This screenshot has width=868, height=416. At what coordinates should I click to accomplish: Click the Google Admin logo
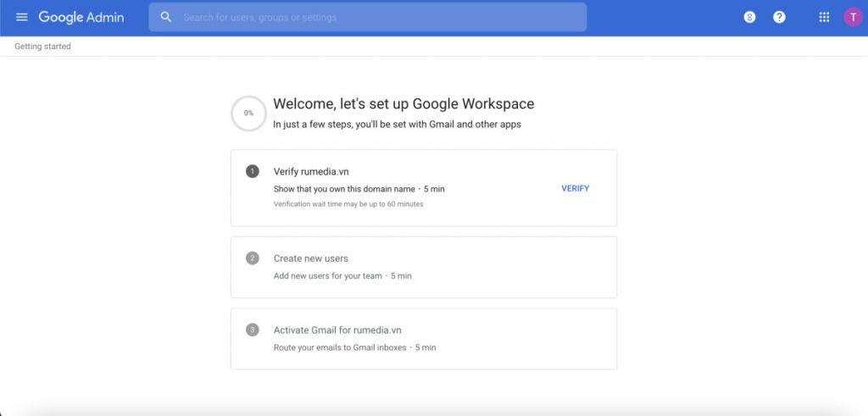click(81, 17)
